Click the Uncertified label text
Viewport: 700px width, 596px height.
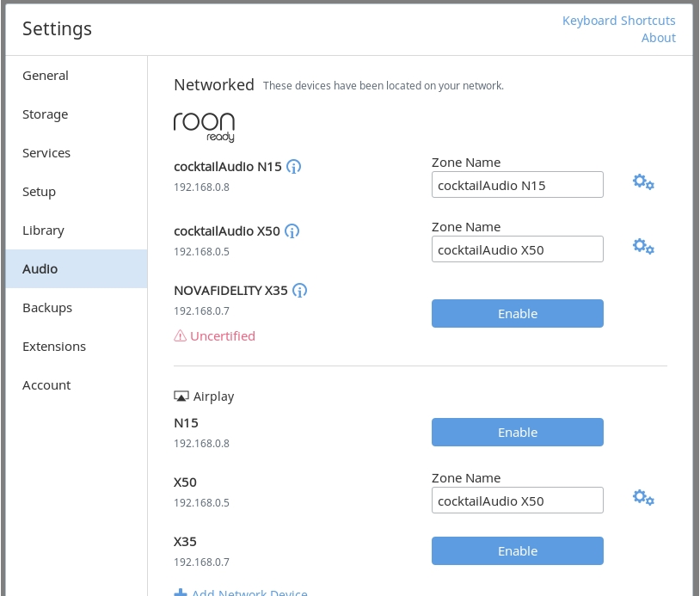(x=223, y=335)
